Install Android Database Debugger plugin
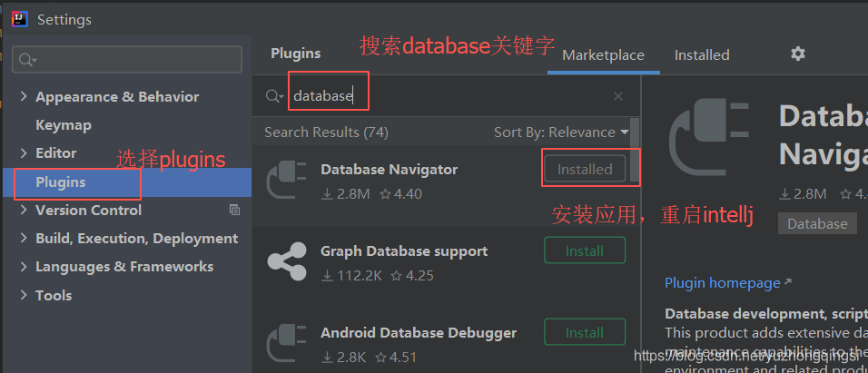Screen dimensions: 868x373 click(x=584, y=332)
